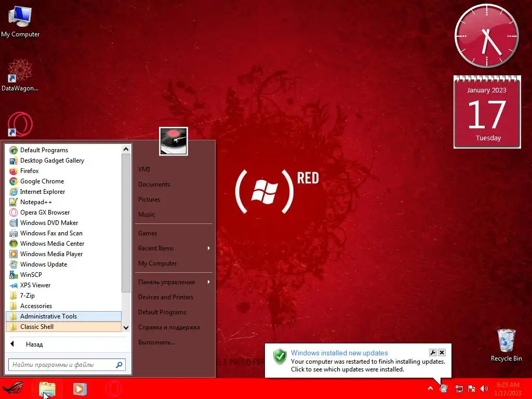Launch Notepad++ from Start menu
The height and width of the screenshot is (399, 532).
63,202
